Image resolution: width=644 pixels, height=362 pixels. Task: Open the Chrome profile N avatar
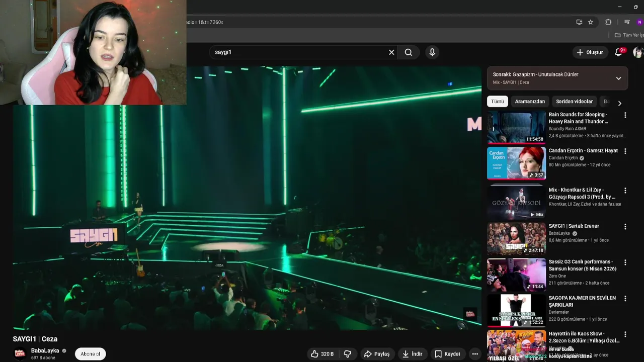coord(640,22)
